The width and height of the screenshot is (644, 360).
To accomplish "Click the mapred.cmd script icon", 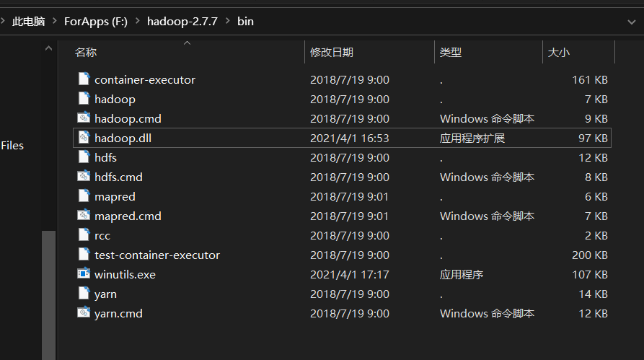I will click(84, 216).
